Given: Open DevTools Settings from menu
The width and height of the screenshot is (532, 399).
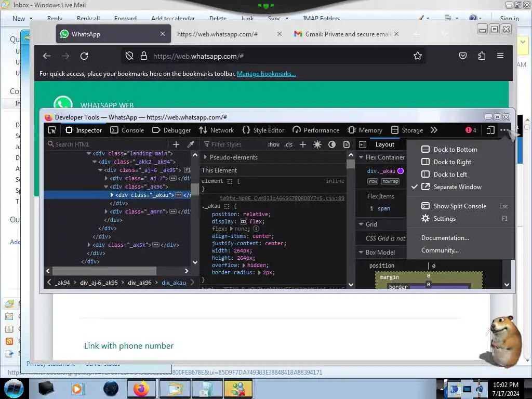Looking at the screenshot, I should point(444,219).
